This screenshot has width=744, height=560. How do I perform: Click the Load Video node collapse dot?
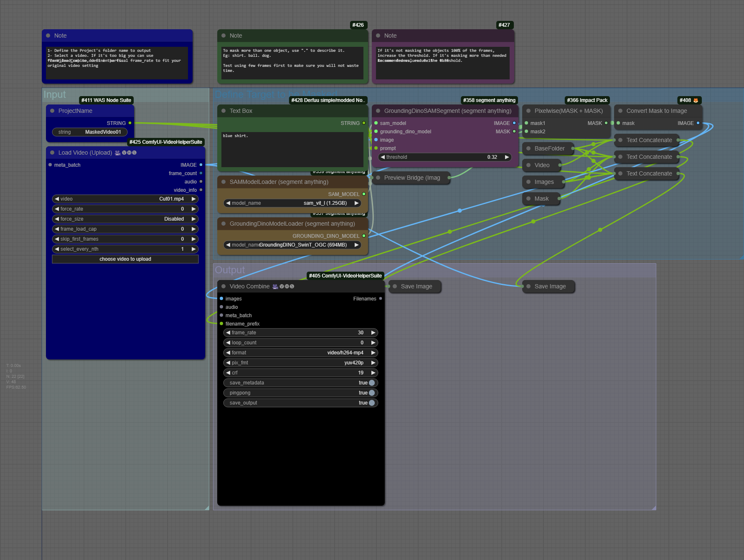52,153
